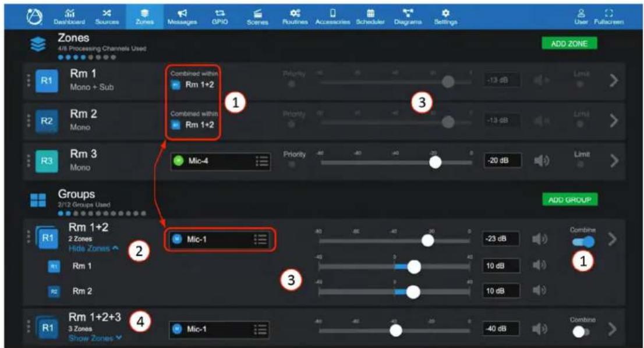Screen dimensions: 644x348
Task: Click drag handle dots of Rm 1 row
Action: (29, 80)
